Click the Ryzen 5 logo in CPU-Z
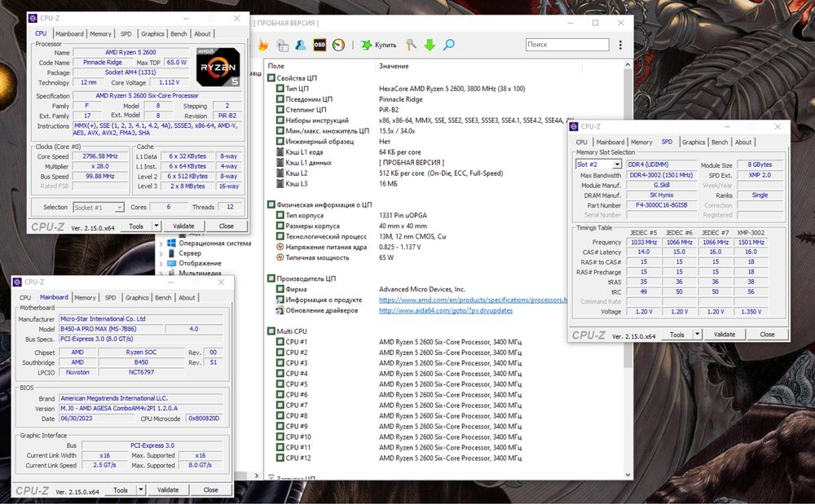Image resolution: width=815 pixels, height=504 pixels. [218, 67]
